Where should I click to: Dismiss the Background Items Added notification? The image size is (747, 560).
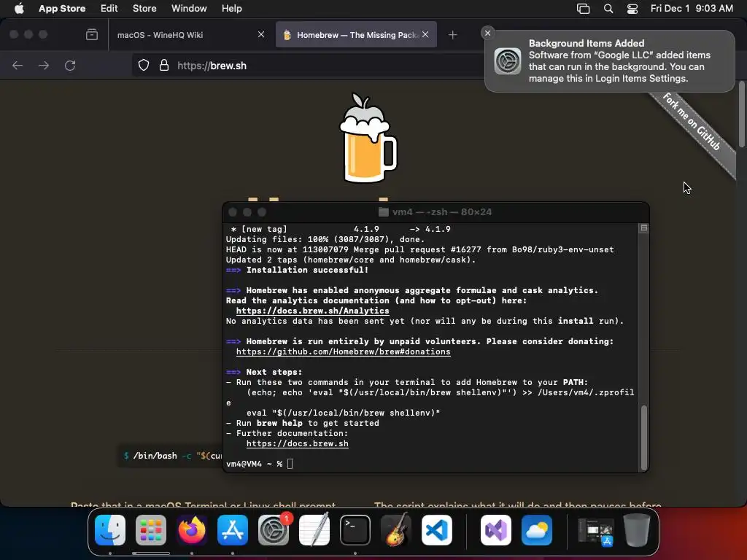[487, 33]
